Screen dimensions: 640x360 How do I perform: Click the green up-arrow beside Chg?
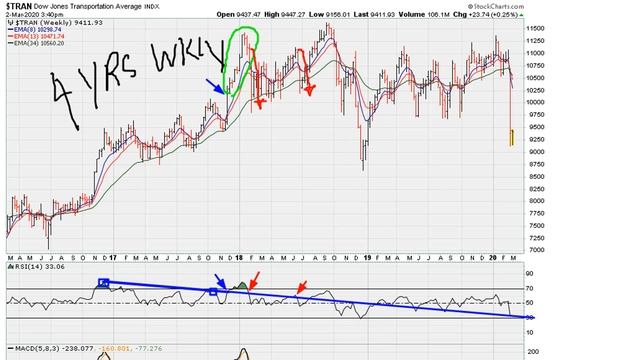(x=521, y=15)
